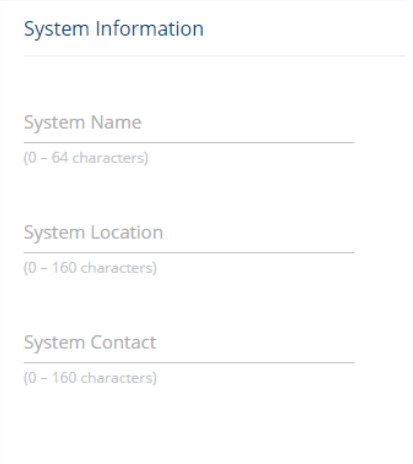The width and height of the screenshot is (413, 464).
Task: Click the System Information heading
Action: pos(114,29)
